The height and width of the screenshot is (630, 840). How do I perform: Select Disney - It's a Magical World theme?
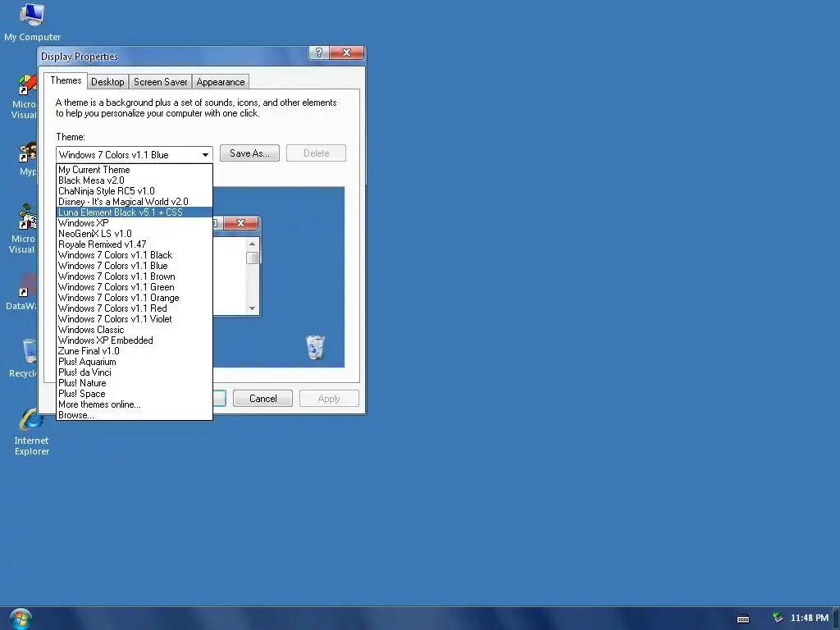pos(135,202)
